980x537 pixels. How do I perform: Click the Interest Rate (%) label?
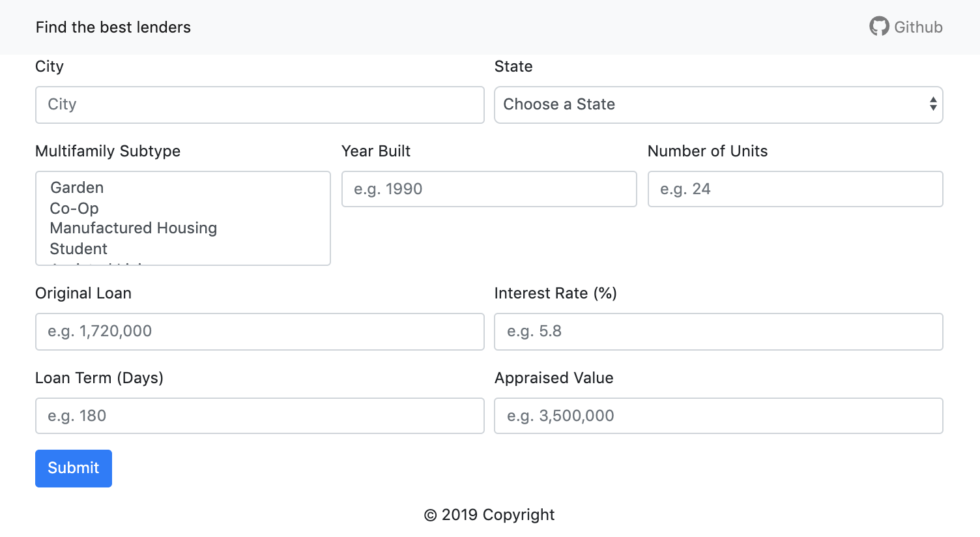[556, 293]
